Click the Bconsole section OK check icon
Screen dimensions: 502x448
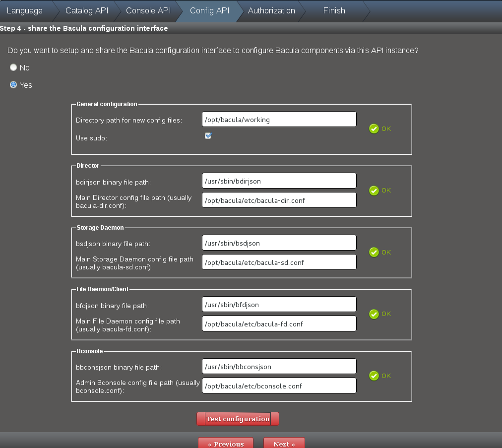coord(374,376)
